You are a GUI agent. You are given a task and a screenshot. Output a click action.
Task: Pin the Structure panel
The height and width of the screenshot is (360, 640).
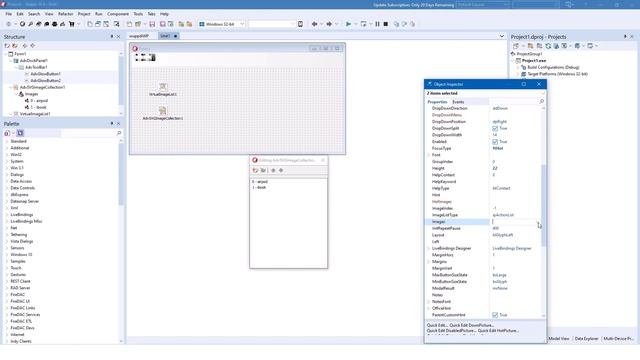tap(112, 37)
